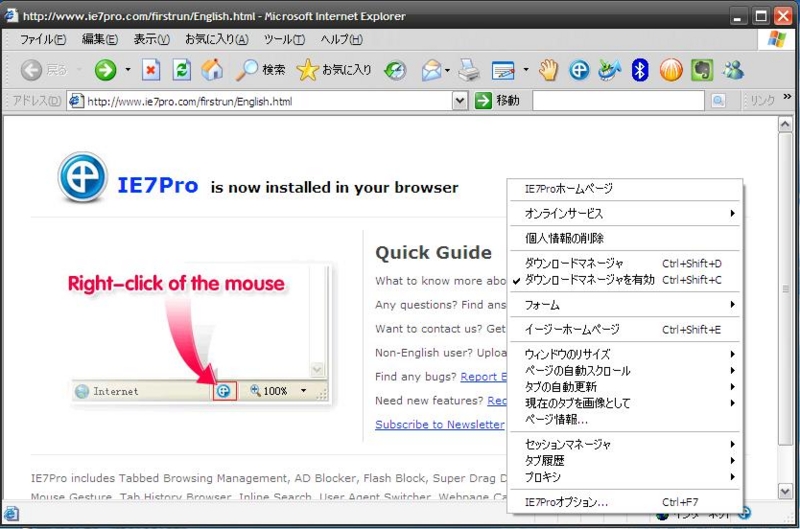Open the Mail button dropdown arrow
This screenshot has height=529, width=800.
tap(447, 70)
